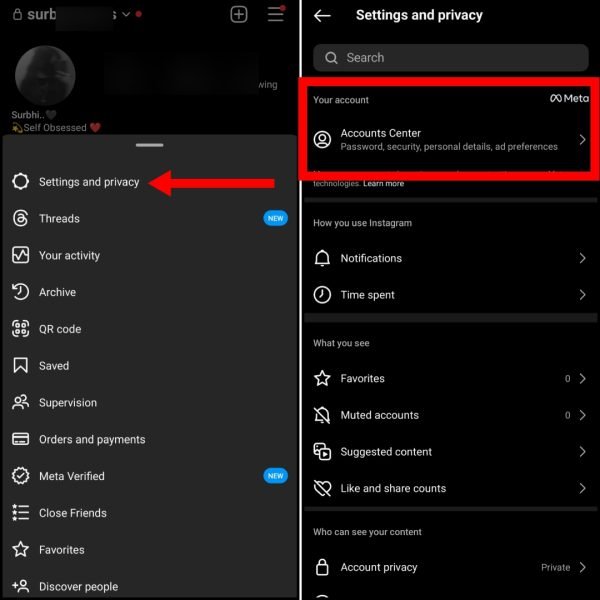
Task: Click the Like and share counts heart icon
Action: pos(322,488)
